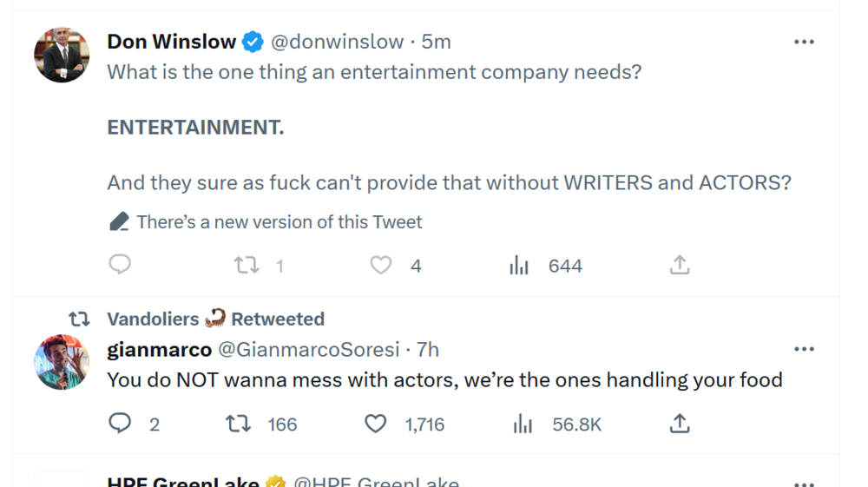The height and width of the screenshot is (487, 868).
Task: Retweet gianmarco's actors tweet
Action: point(239,424)
